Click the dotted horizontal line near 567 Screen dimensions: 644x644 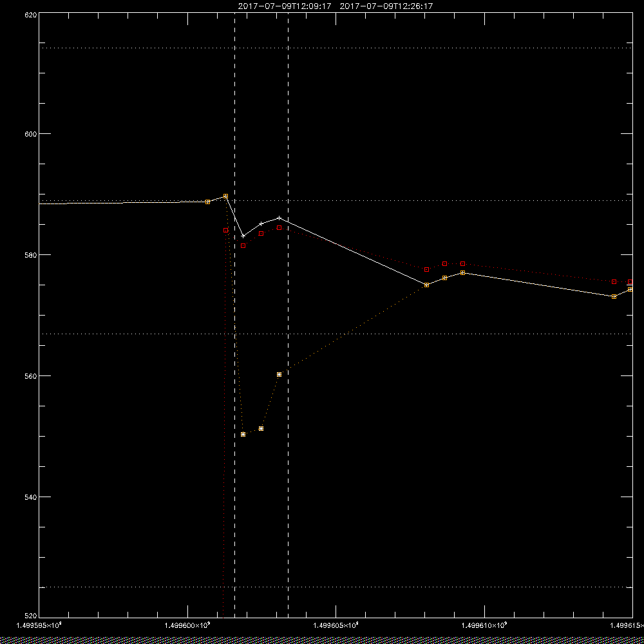[x=336, y=334]
